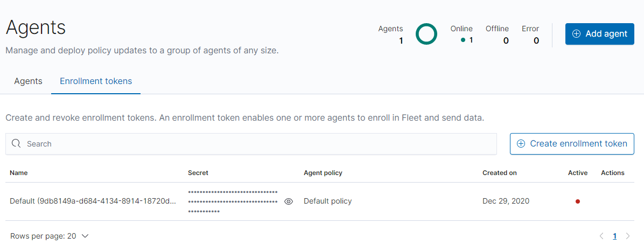Click the green agents donut chart
Viewport: 644px width, 251px height.
[x=426, y=34]
